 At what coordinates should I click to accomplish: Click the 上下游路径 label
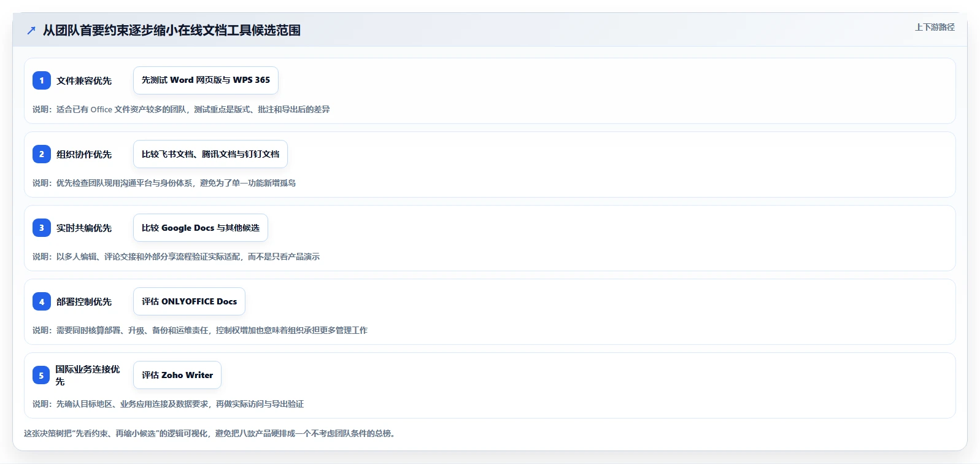click(935, 27)
